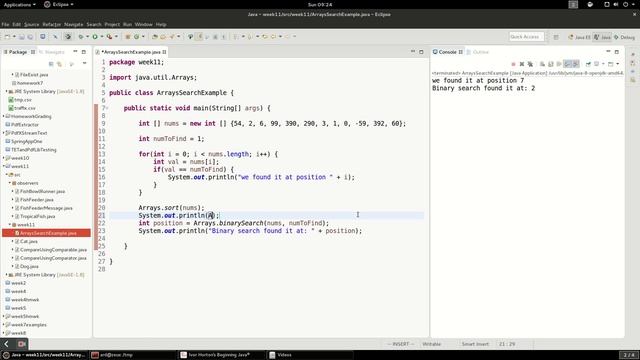Viewport: 640px width, 360px height.
Task: Switch to the Navigator tab
Action: [51, 52]
